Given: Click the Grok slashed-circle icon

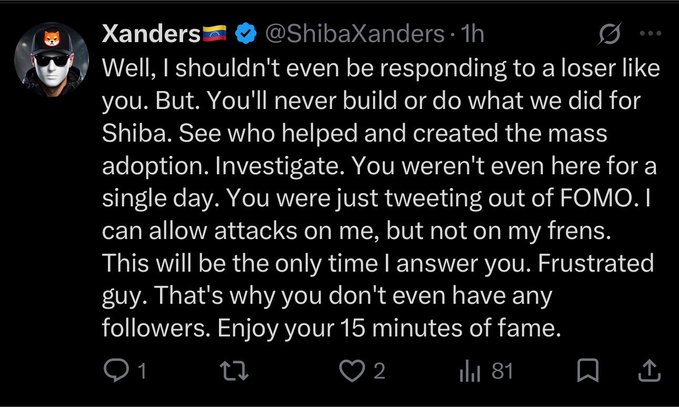Looking at the screenshot, I should click(x=610, y=33).
